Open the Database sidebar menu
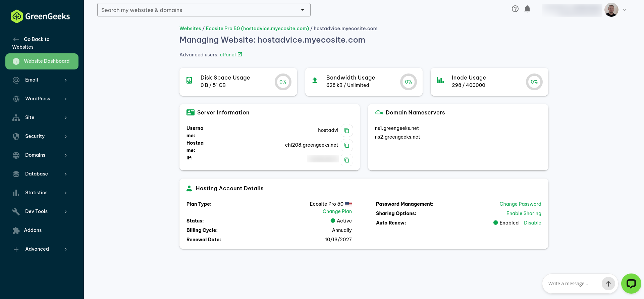 click(x=42, y=174)
